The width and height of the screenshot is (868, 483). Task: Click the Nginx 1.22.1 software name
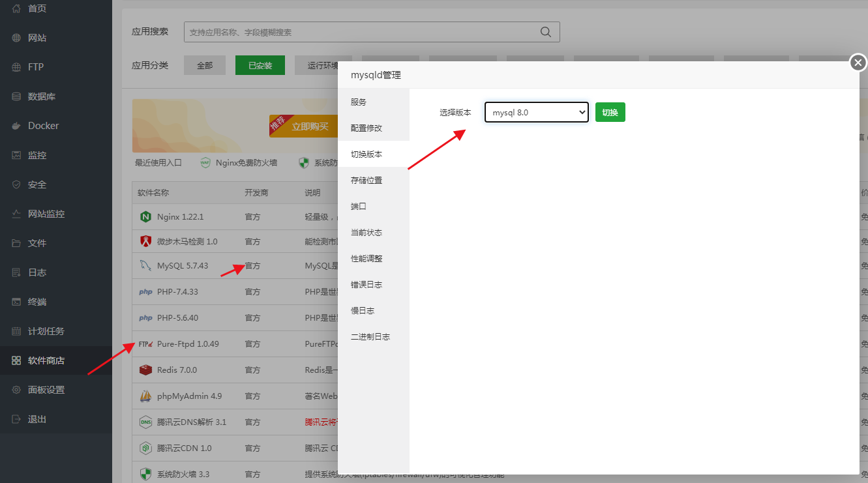point(181,217)
